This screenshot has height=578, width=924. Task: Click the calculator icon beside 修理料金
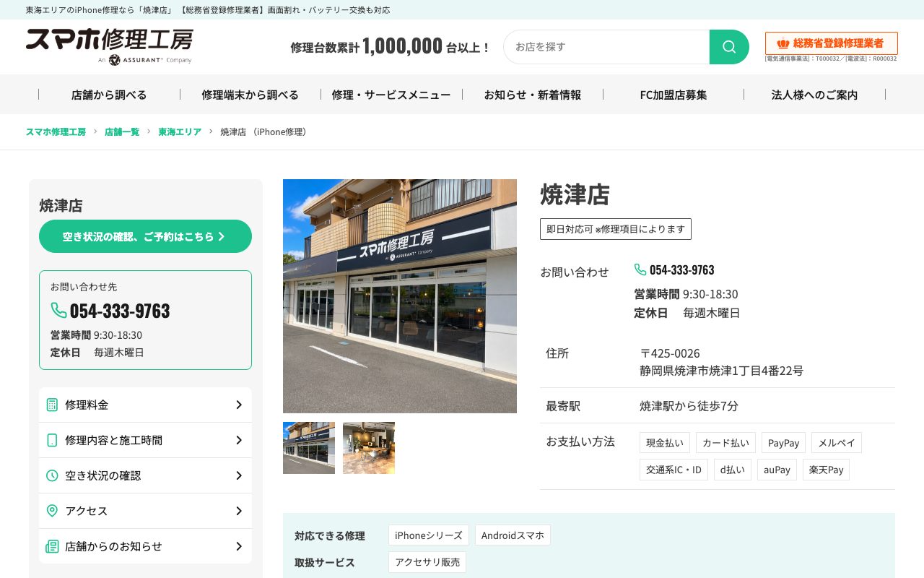tap(52, 405)
